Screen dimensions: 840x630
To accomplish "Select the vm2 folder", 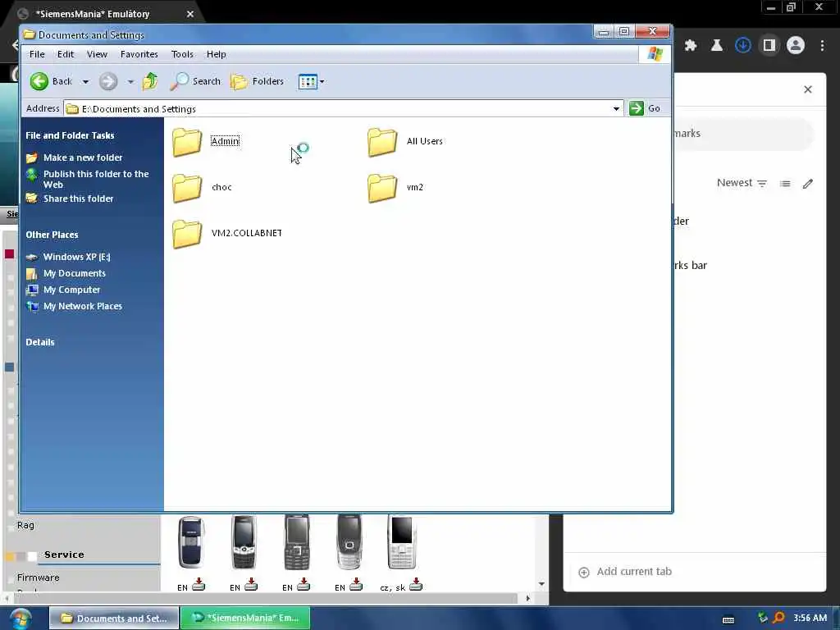I will point(395,188).
